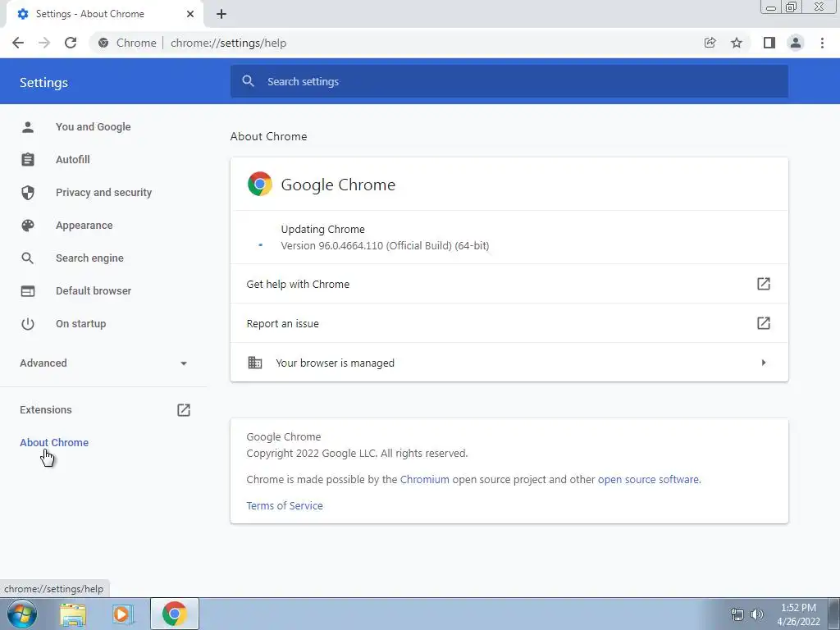Click the external-link icon for Get help with Chrome
840x630 pixels.
764,284
